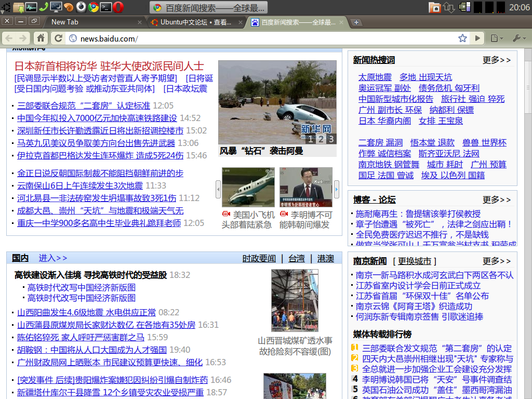This screenshot has height=399, width=532.
Task: Click the 山西晋城煤矿 rescue photo
Action: 295,300
